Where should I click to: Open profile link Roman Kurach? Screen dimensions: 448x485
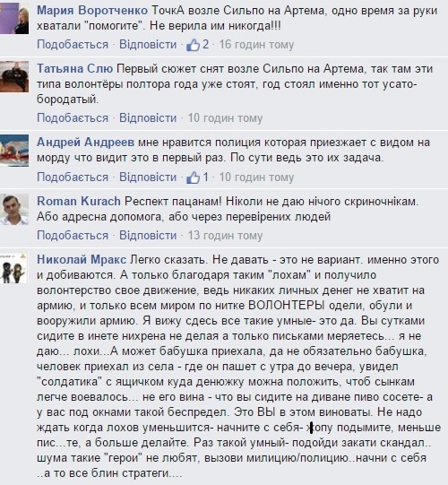click(x=79, y=202)
